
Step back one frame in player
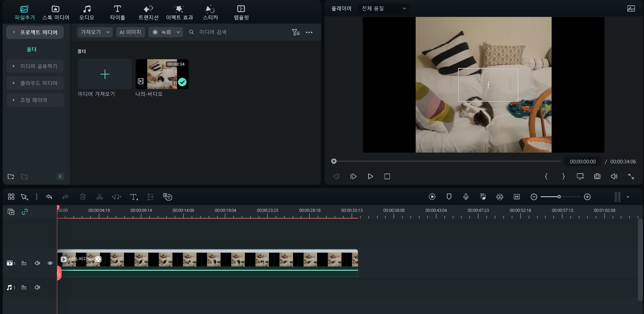click(x=336, y=176)
